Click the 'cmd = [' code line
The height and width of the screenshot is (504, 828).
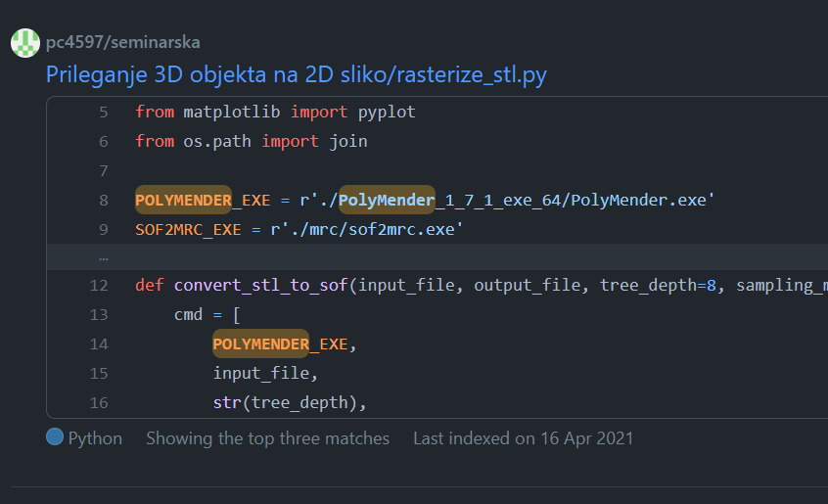(207, 315)
